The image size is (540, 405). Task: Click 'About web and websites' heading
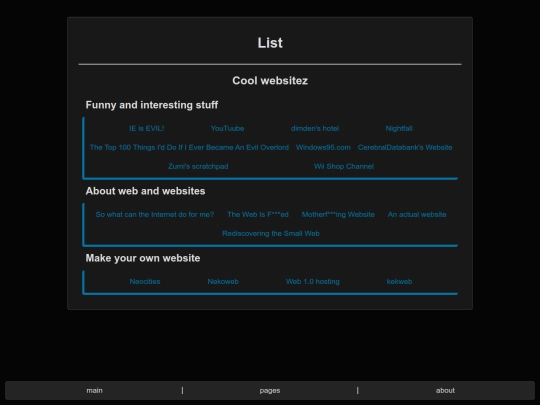coord(145,191)
